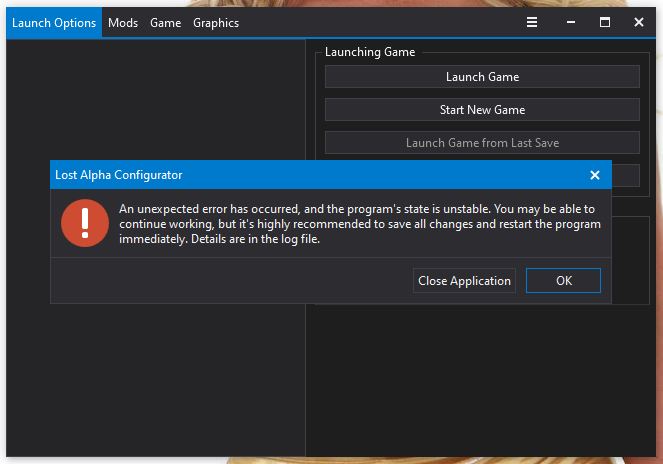
Task: Open the Launch Options tab
Action: coord(54,23)
